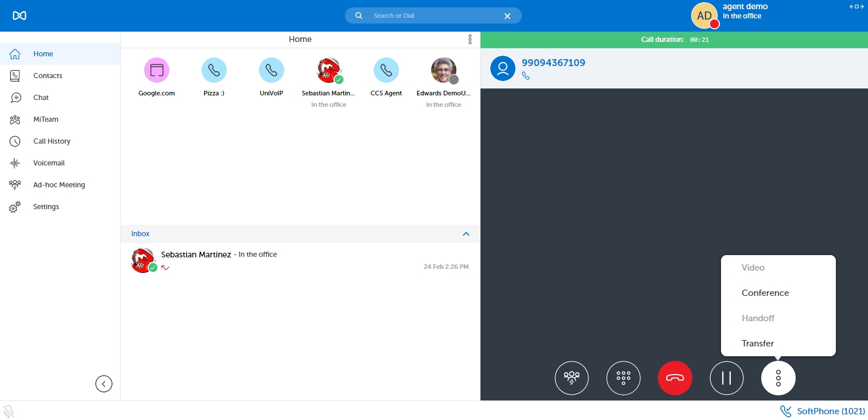Collapse the Inbox section chevron

[466, 234]
